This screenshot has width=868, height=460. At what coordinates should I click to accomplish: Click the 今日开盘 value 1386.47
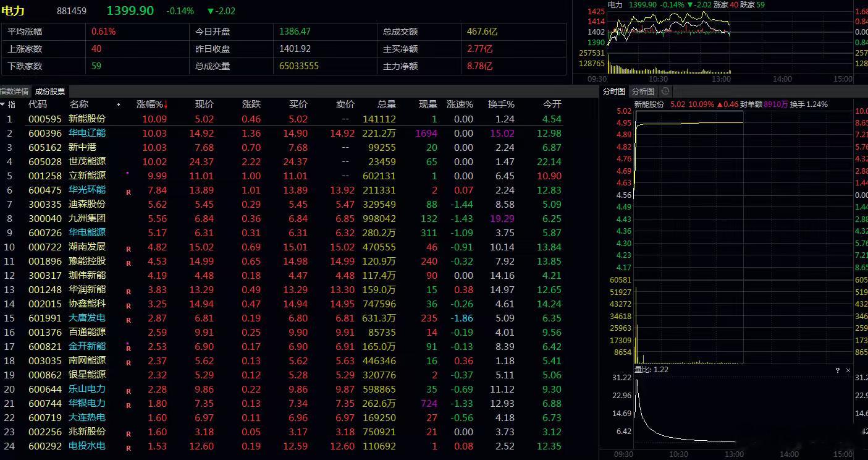295,31
